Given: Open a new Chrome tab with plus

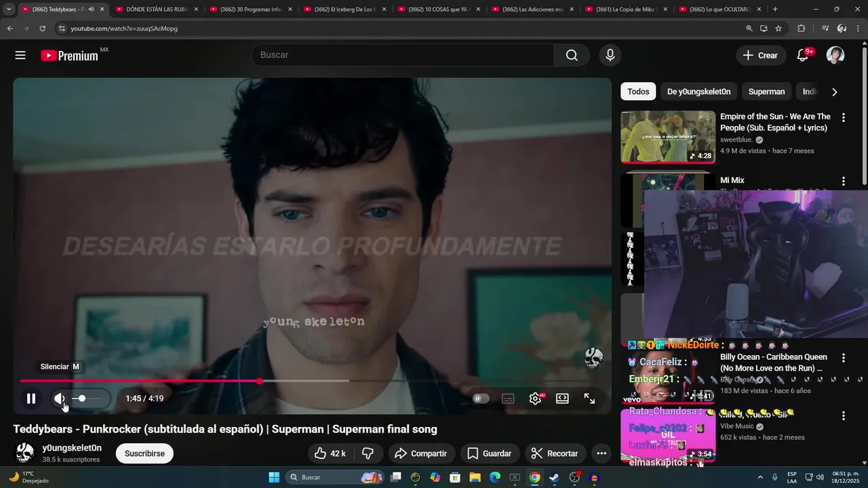Looking at the screenshot, I should click(775, 9).
